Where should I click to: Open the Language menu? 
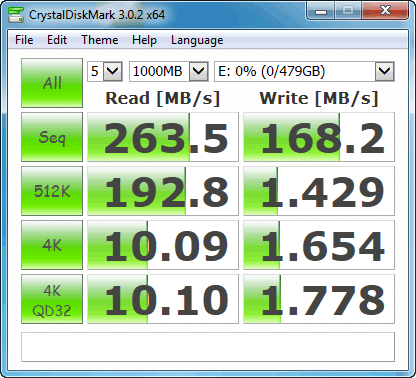pyautogui.click(x=197, y=40)
